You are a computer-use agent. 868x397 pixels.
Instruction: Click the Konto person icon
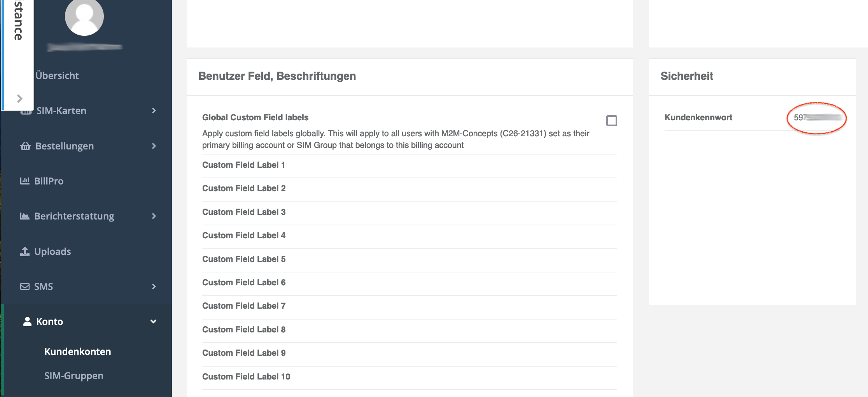click(27, 321)
